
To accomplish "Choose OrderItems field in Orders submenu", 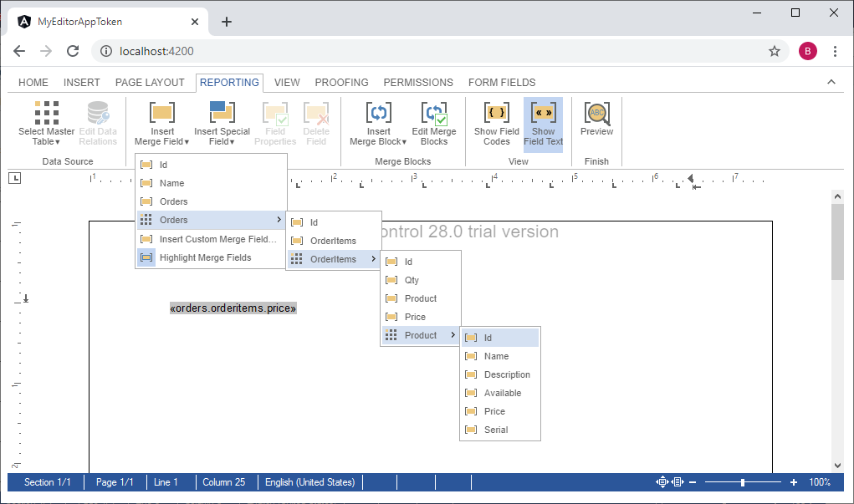I will (334, 241).
